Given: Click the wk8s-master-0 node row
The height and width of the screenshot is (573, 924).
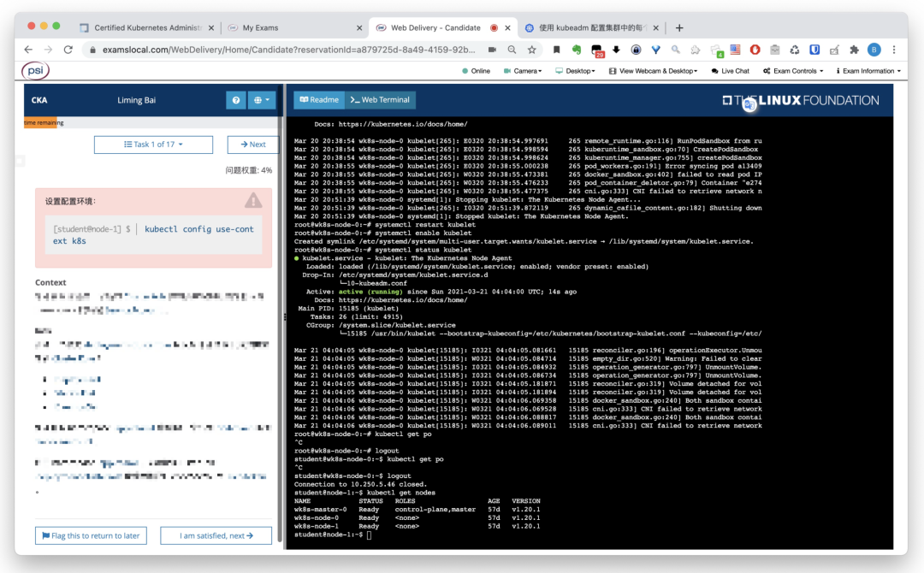Looking at the screenshot, I should [418, 510].
